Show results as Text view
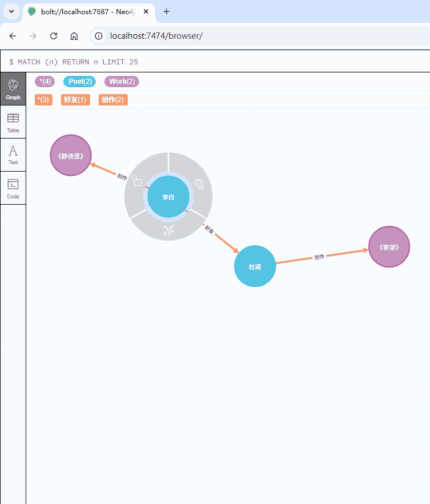The width and height of the screenshot is (430, 504). coord(13,155)
